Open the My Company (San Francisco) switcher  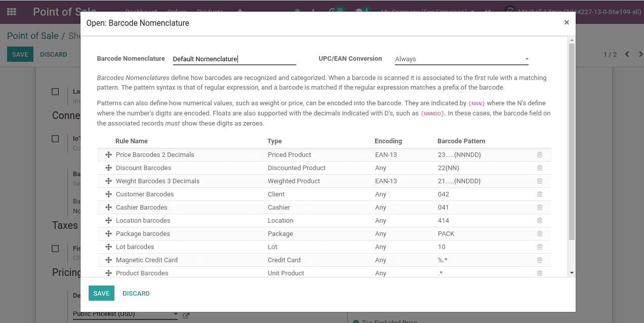click(x=428, y=11)
